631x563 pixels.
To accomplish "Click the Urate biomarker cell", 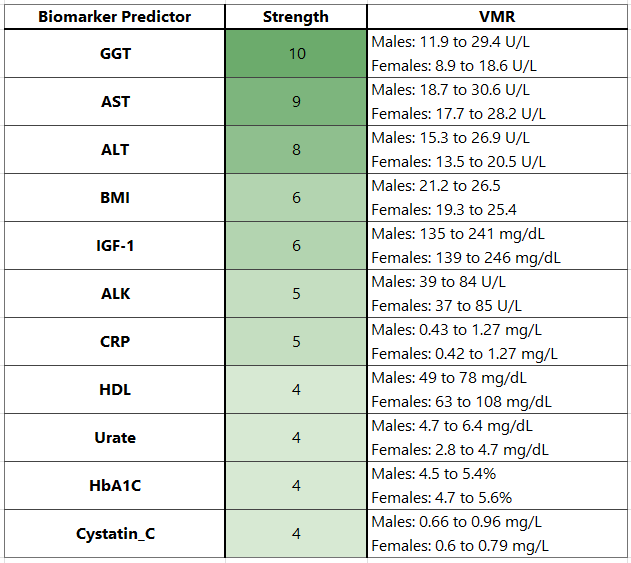I will tap(115, 438).
